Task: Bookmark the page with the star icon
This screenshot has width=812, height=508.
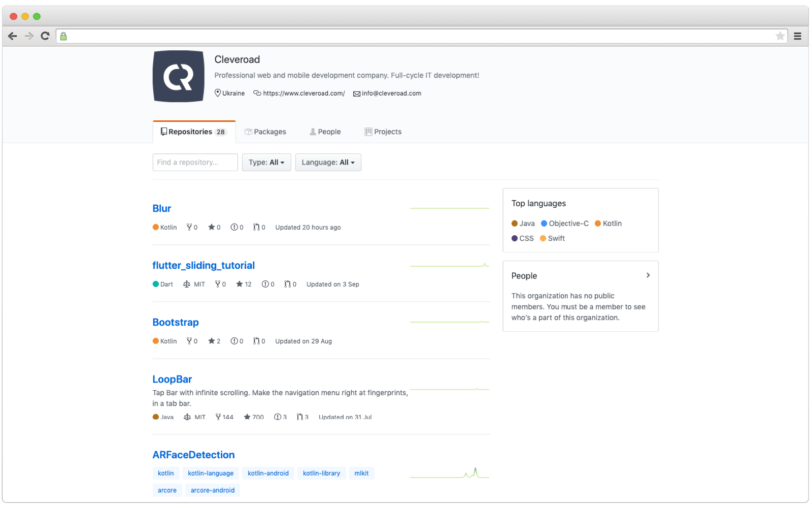Action: (x=780, y=36)
